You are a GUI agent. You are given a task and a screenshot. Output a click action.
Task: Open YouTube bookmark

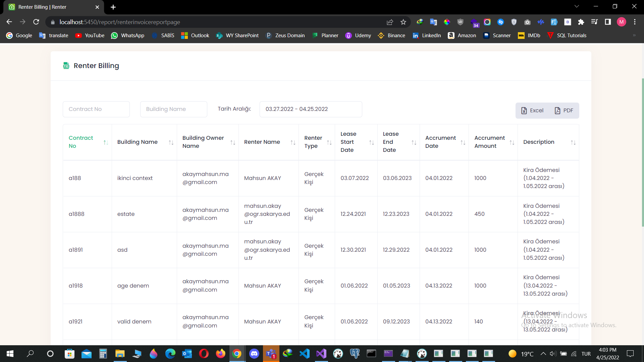pyautogui.click(x=90, y=36)
